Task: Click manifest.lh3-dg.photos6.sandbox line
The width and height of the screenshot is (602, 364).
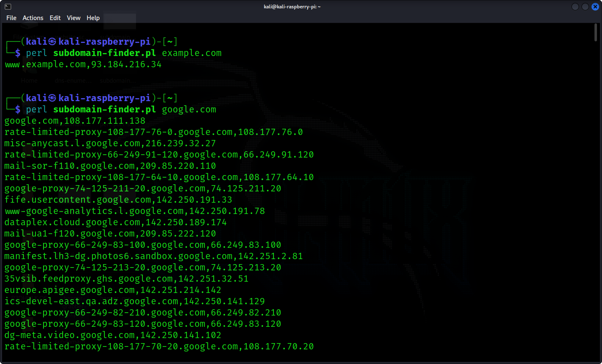Action: [154, 256]
